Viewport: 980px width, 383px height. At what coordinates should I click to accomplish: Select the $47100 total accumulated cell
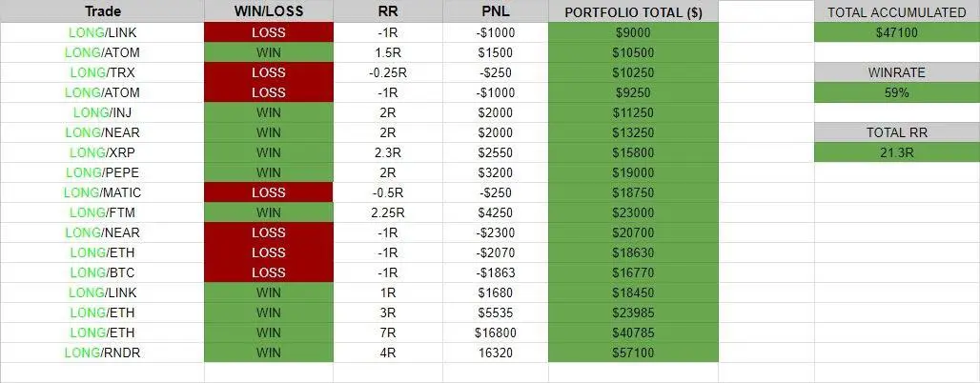click(x=897, y=32)
